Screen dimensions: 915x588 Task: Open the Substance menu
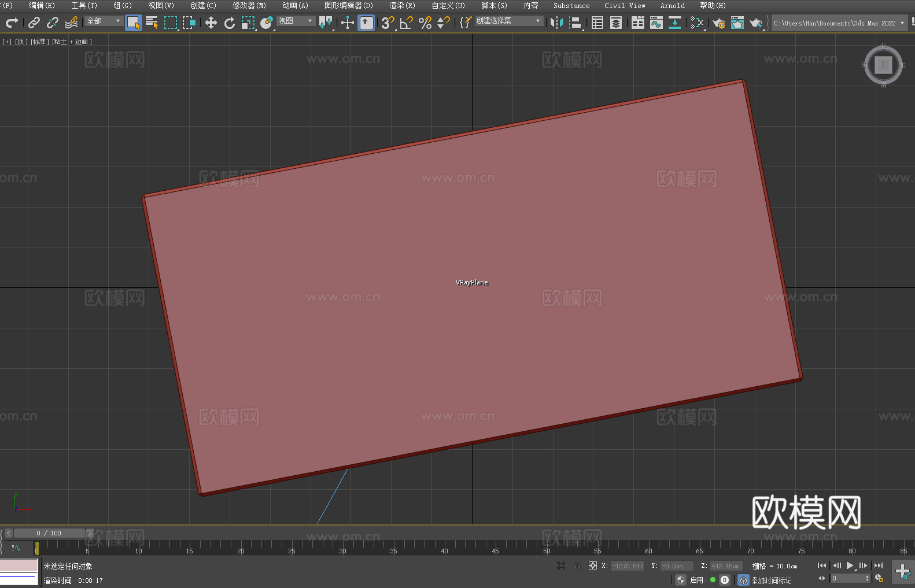pyautogui.click(x=571, y=5)
